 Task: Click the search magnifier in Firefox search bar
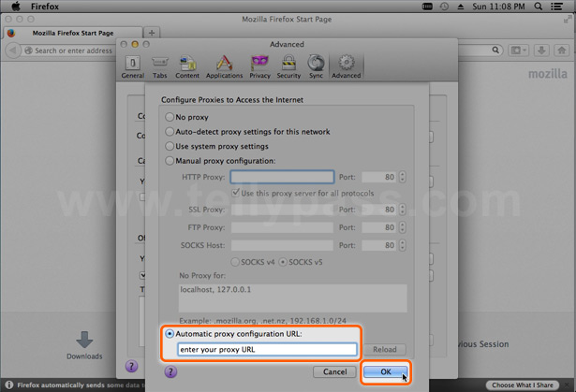point(495,50)
